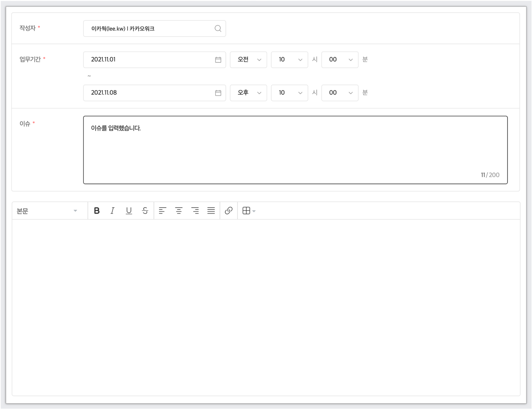Viewport: 532px width, 409px height.
Task: Expand the end minute dropdown
Action: pos(340,93)
